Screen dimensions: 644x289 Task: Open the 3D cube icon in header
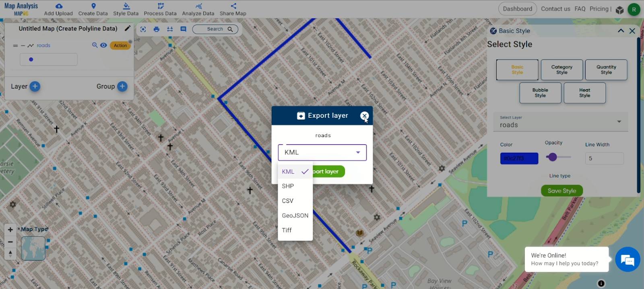pyautogui.click(x=620, y=10)
